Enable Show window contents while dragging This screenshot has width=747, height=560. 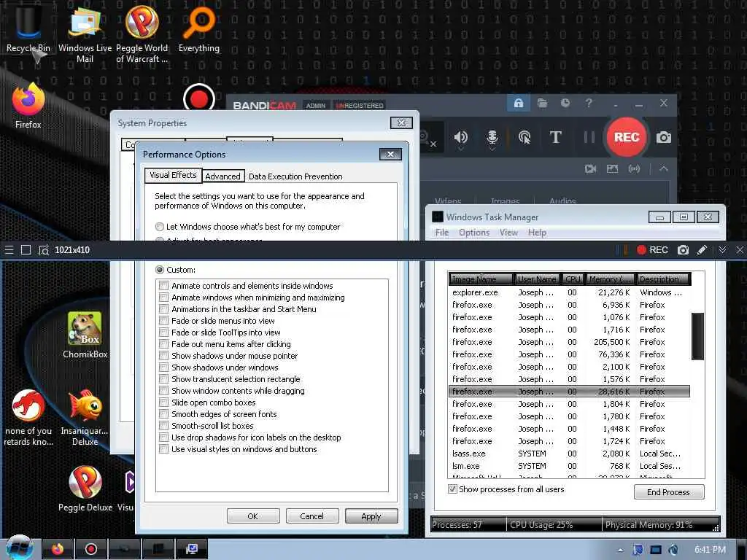click(x=164, y=391)
